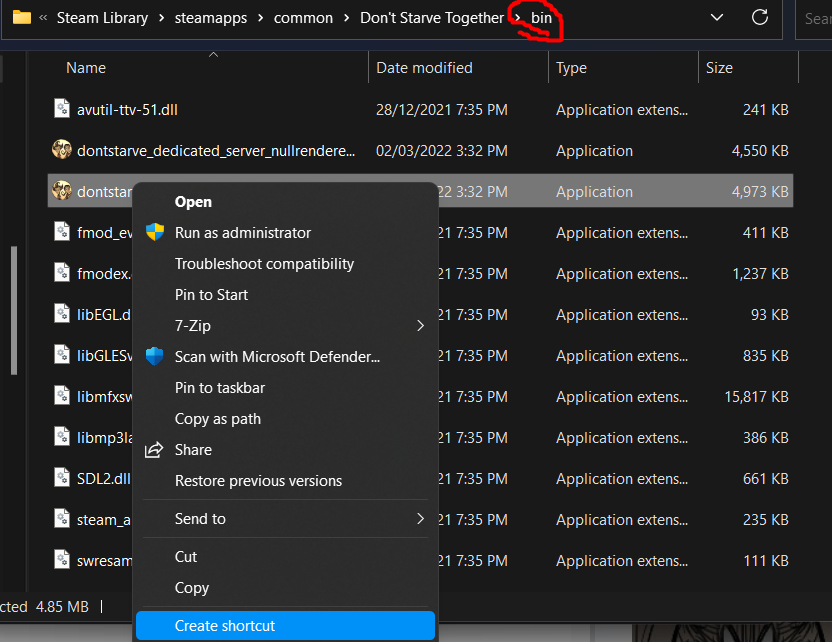Click the Run as administrator shield icon

154,233
